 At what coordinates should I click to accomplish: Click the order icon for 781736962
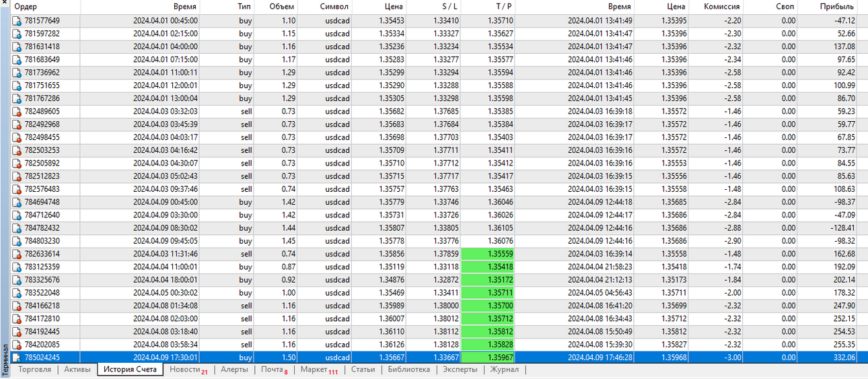[17, 73]
